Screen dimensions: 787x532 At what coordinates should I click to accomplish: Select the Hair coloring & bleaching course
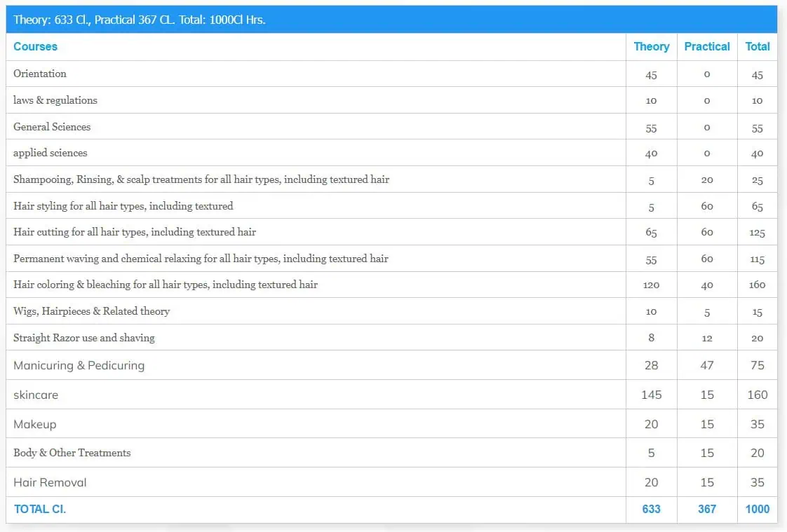point(166,285)
